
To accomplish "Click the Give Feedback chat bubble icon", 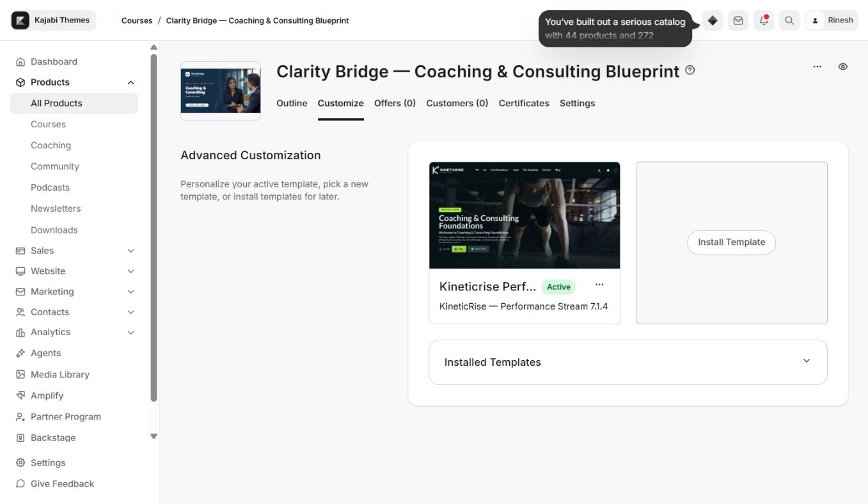I will click(x=20, y=484).
